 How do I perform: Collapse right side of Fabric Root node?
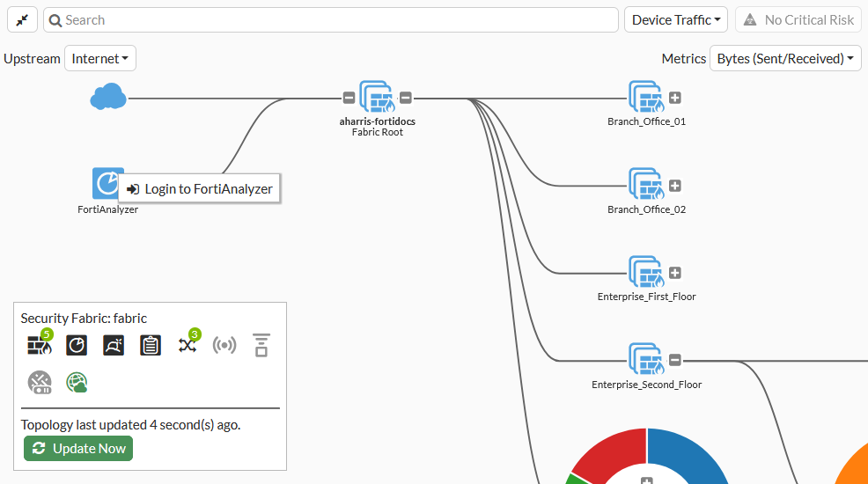406,98
